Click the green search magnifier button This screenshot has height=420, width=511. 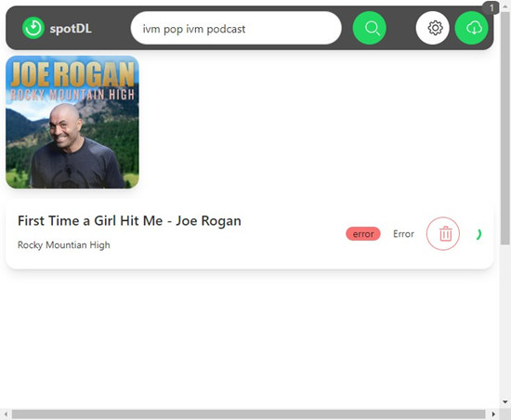[369, 28]
